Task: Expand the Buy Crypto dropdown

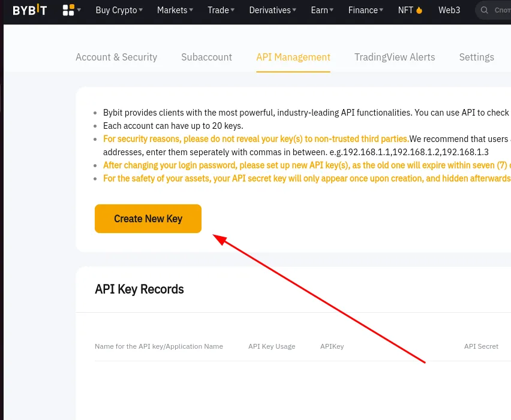Action: pyautogui.click(x=119, y=10)
